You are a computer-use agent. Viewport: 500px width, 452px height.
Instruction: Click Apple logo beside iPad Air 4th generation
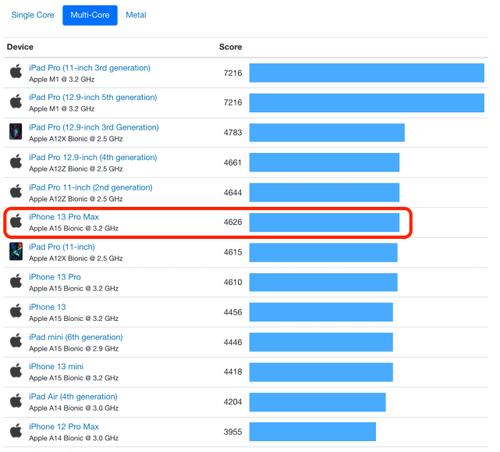pyautogui.click(x=16, y=400)
